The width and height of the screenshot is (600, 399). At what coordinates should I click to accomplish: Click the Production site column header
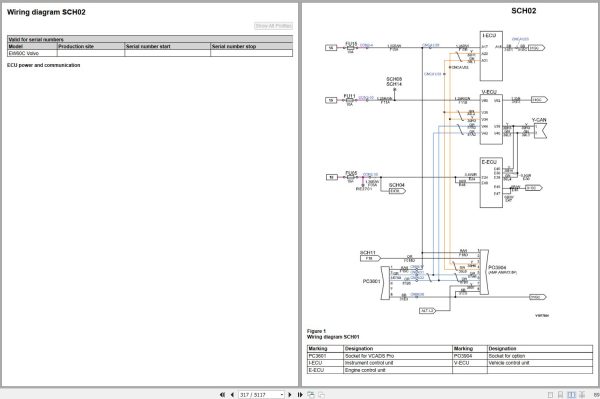(x=91, y=46)
